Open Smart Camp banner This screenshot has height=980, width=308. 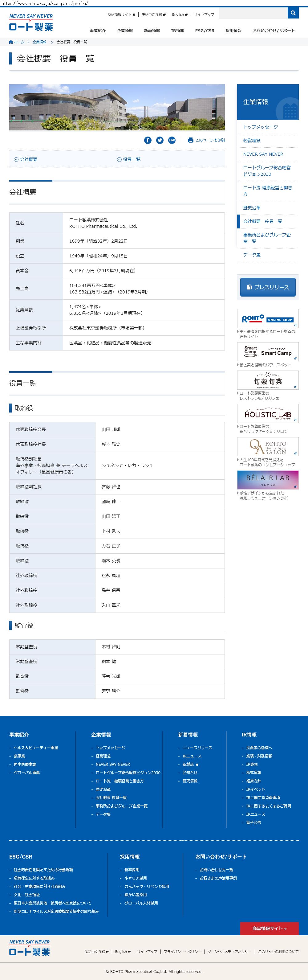[268, 351]
